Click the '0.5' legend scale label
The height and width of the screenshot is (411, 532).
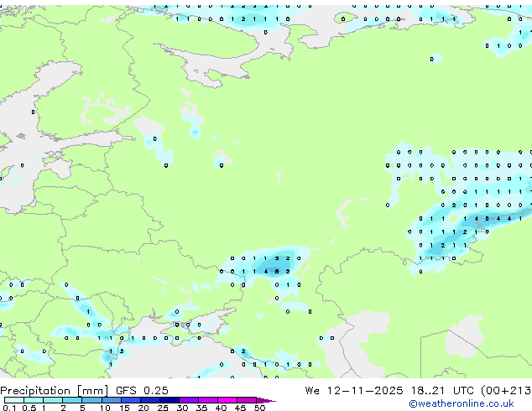pos(29,408)
